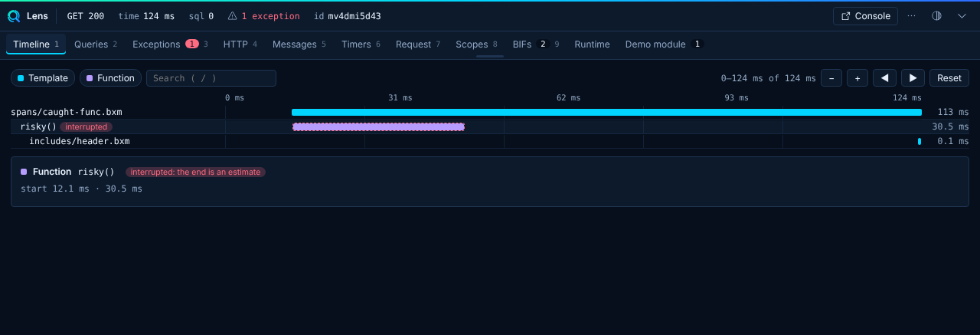
Task: Select the Timeline tab
Action: pos(36,44)
